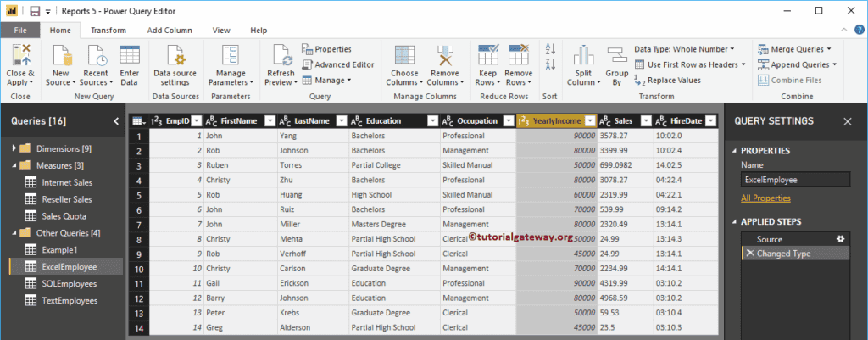The height and width of the screenshot is (340, 868).
Task: Open Data Type: Whole Number dropdown
Action: [x=685, y=49]
